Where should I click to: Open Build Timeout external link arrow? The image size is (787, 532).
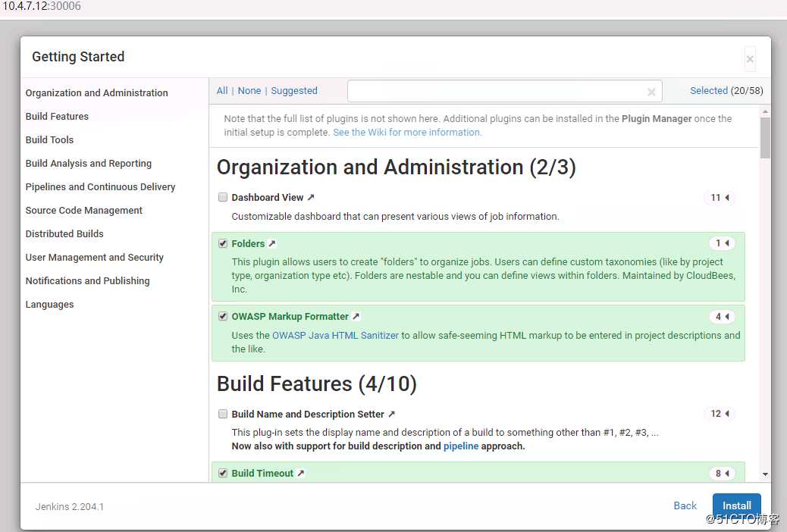(300, 474)
